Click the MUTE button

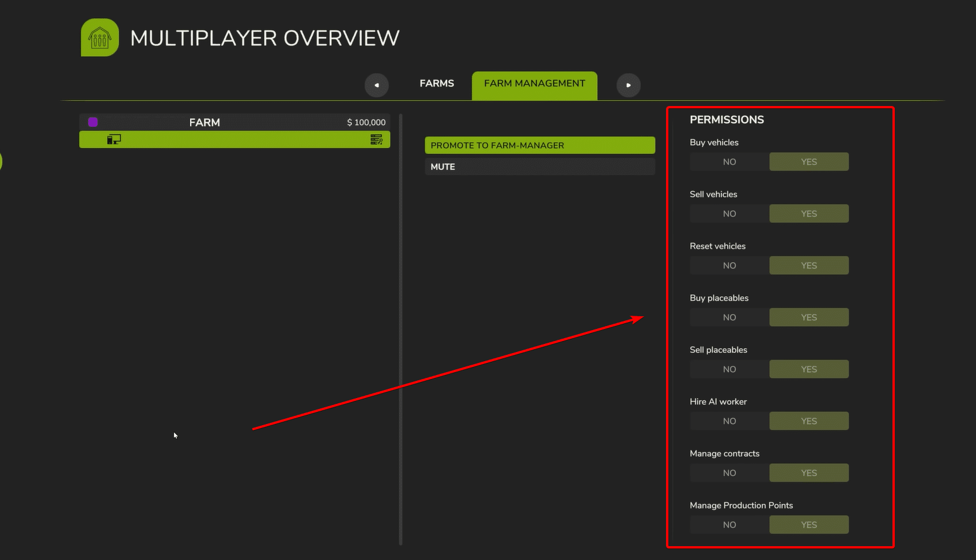pyautogui.click(x=540, y=167)
